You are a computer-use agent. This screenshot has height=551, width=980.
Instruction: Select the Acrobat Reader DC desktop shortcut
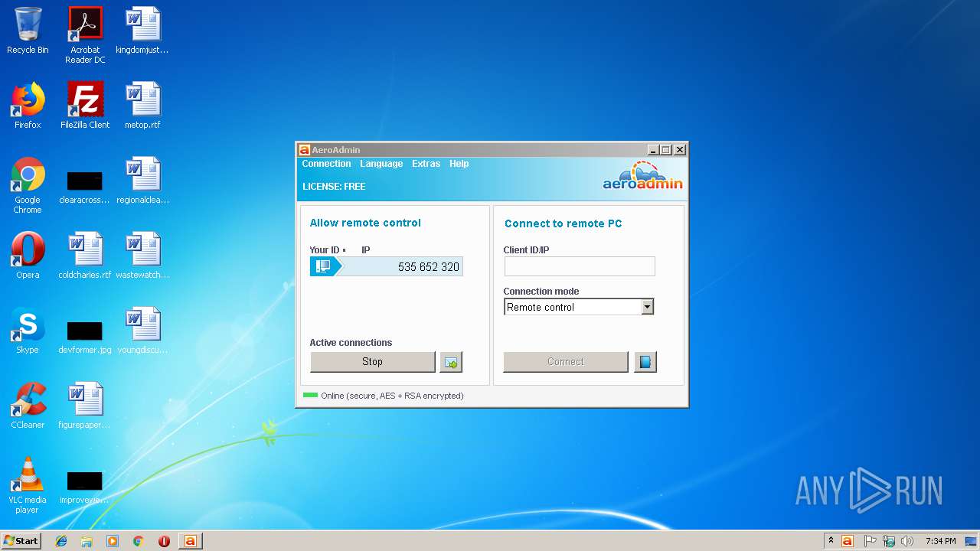click(x=85, y=35)
